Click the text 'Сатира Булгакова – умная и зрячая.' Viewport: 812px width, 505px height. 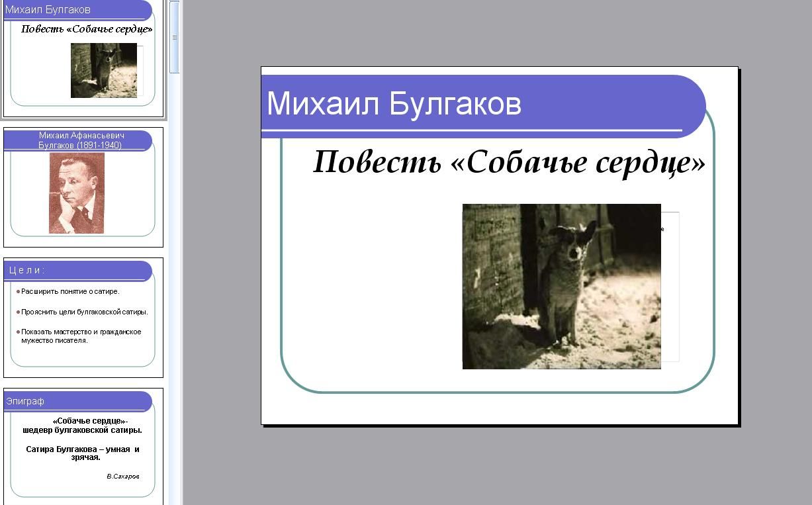click(83, 453)
